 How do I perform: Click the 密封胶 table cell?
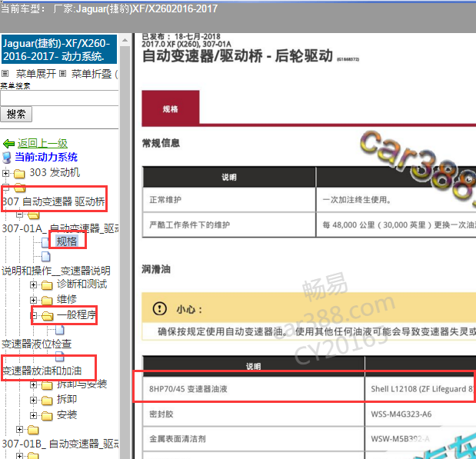[x=254, y=414]
